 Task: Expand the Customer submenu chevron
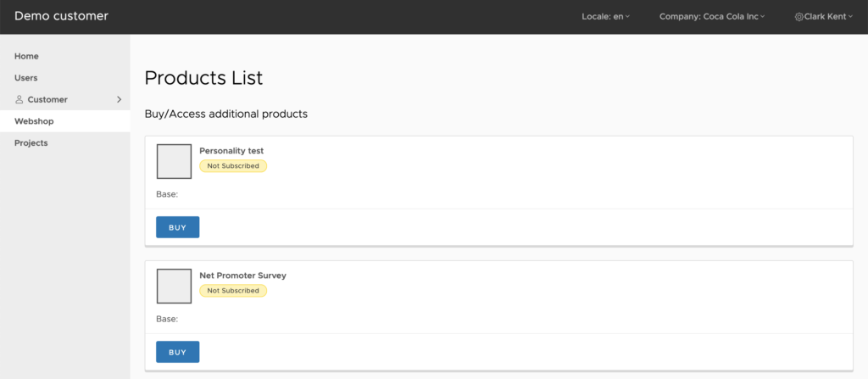tap(119, 100)
